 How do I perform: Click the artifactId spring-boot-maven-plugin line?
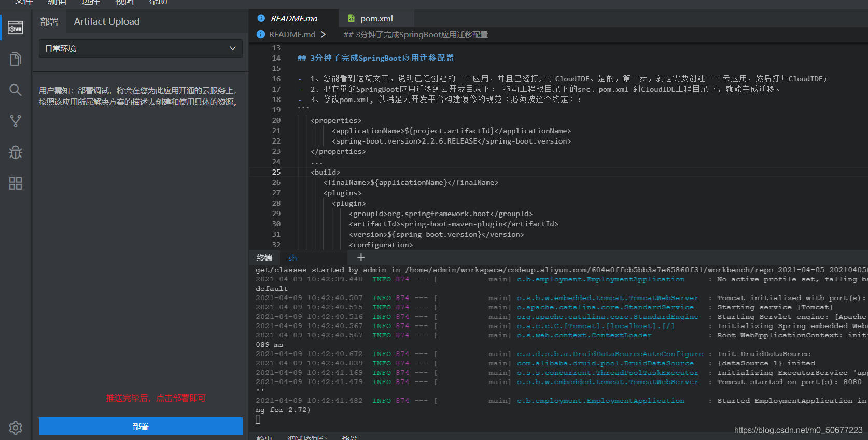click(x=454, y=224)
